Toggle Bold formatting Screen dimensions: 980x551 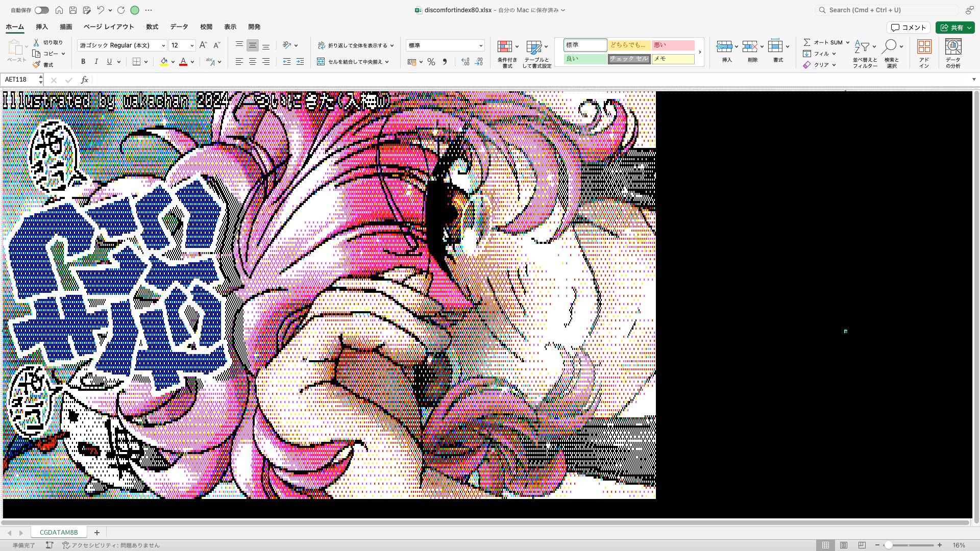click(83, 62)
